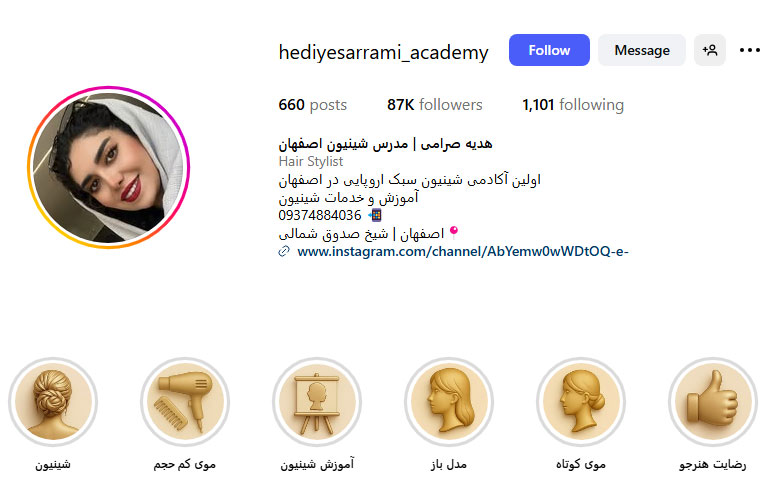Viewport: 770px width, 500px height.
Task: Open the hair dryer and comb highlight
Action: (x=185, y=402)
